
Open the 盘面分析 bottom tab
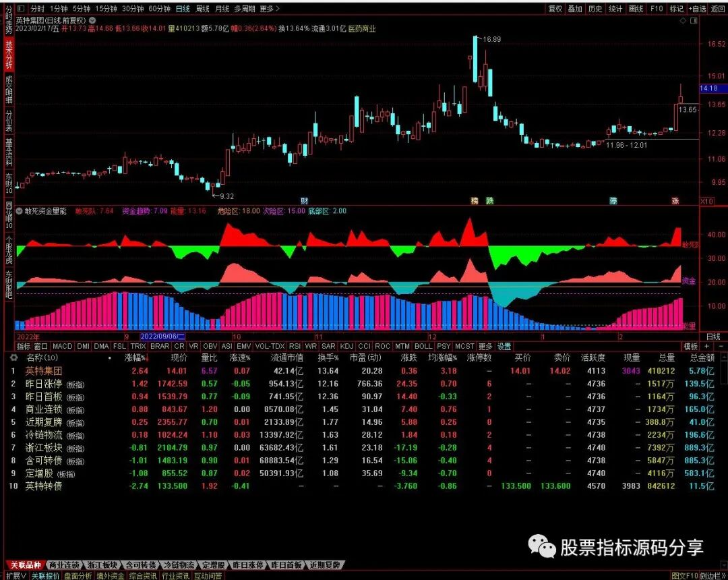coord(78,576)
